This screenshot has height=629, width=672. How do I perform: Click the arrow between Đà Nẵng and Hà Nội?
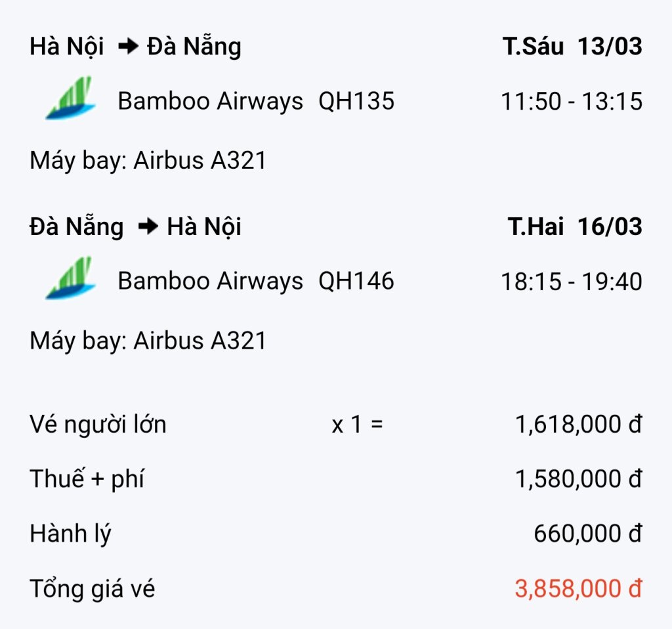coord(148,227)
